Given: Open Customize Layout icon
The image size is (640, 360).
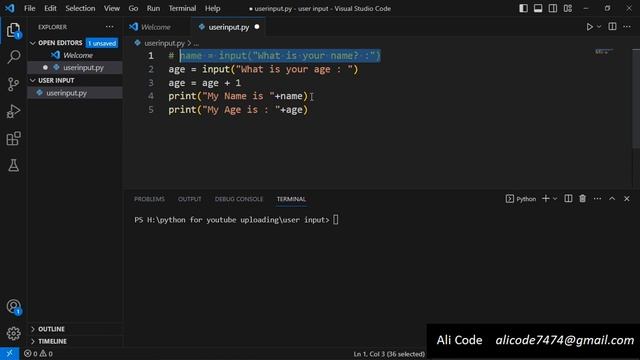Looking at the screenshot, I should coord(568,9).
